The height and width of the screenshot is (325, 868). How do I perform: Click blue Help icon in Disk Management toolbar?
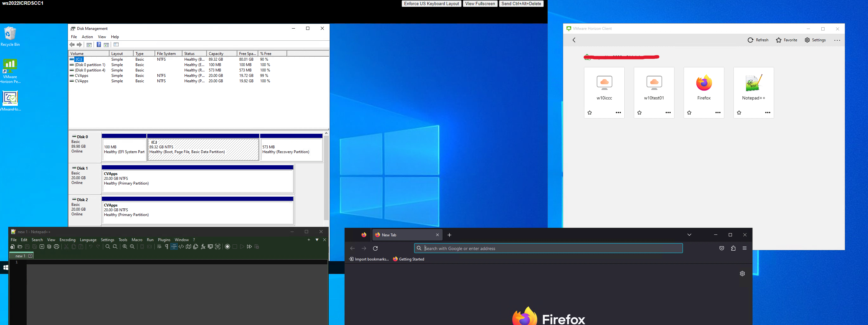[x=99, y=45]
